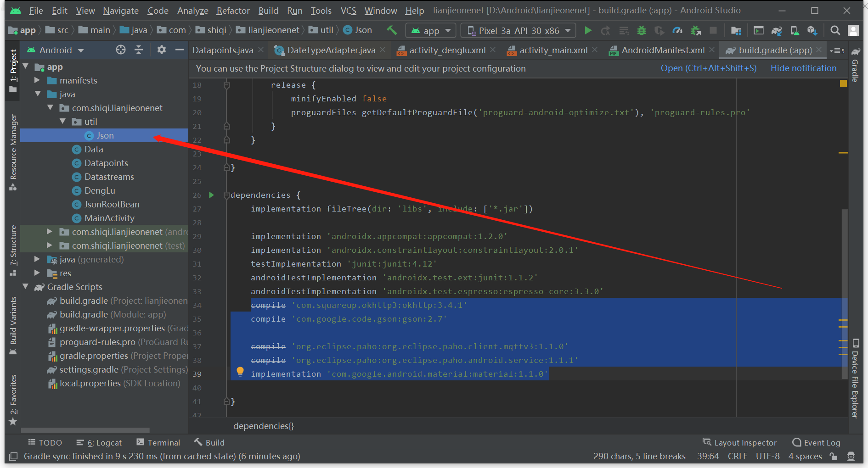This screenshot has width=868, height=468.
Task: Open the SDK Manager icon
Action: [x=812, y=30]
